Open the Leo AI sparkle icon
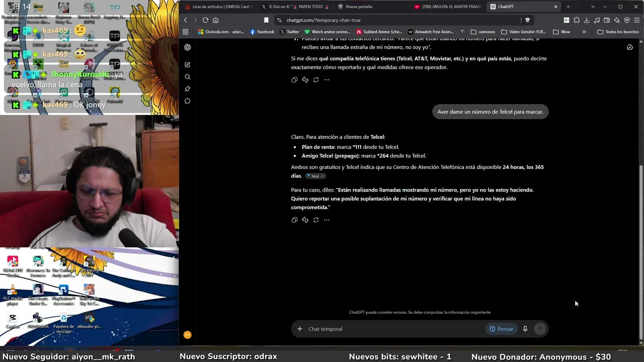 617,20
